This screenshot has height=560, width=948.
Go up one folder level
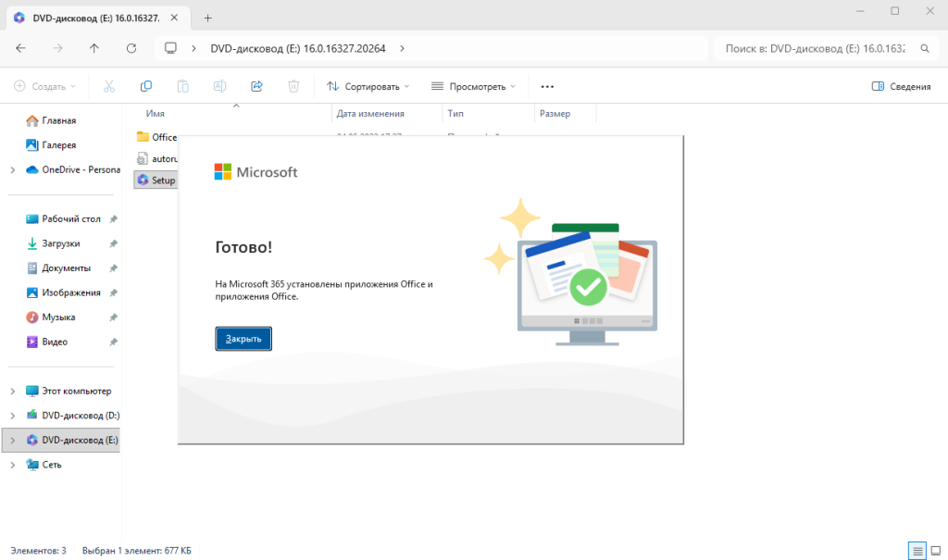[94, 48]
